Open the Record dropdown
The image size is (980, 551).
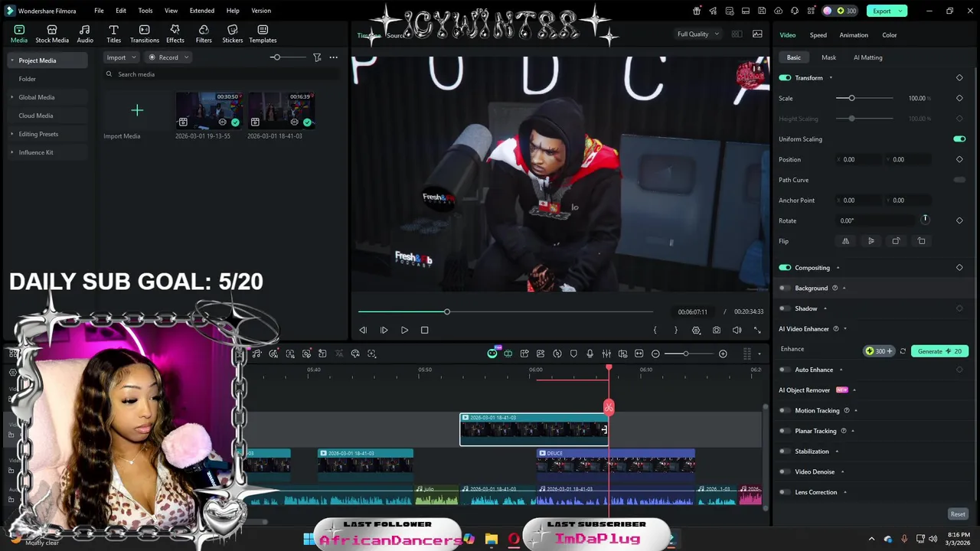[168, 57]
